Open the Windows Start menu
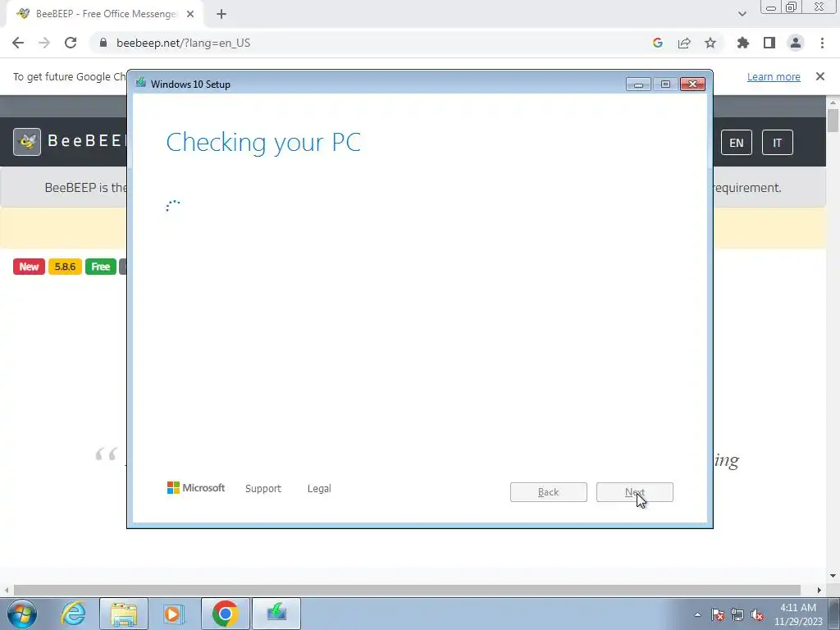Viewport: 840px width, 630px height. click(x=22, y=614)
